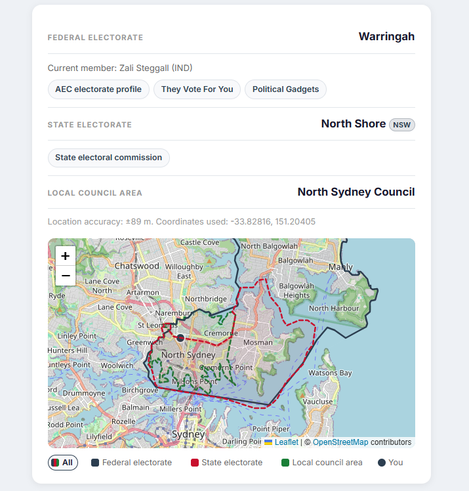
Task: Click the Ukraine flag icon beside Leaflet
Action: point(268,442)
